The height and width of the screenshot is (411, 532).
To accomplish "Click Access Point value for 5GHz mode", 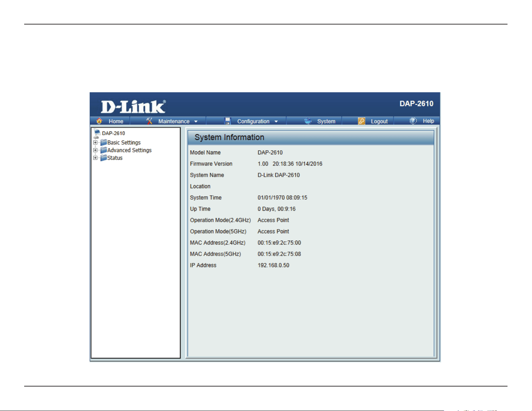I will coord(273,232).
